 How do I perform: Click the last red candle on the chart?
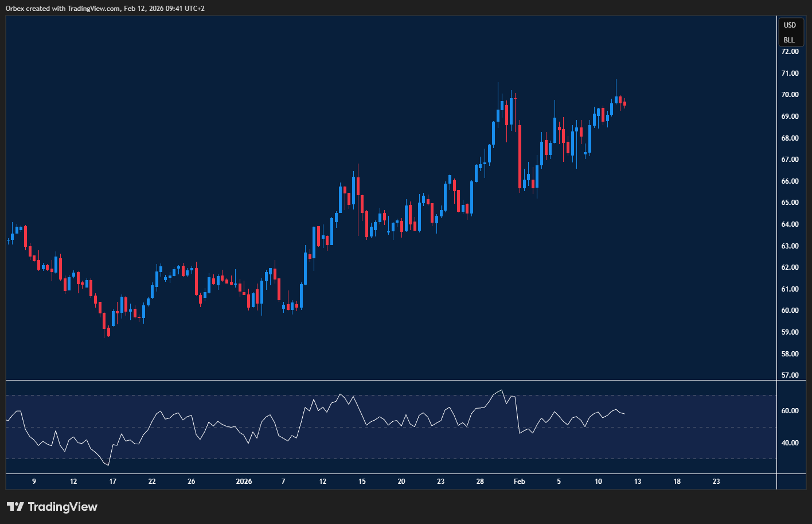(x=624, y=104)
